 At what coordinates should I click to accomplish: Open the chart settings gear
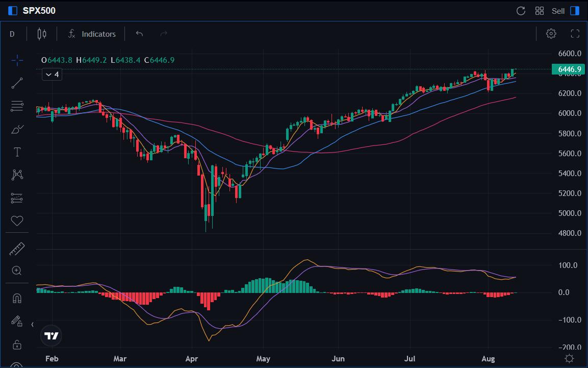coord(551,34)
